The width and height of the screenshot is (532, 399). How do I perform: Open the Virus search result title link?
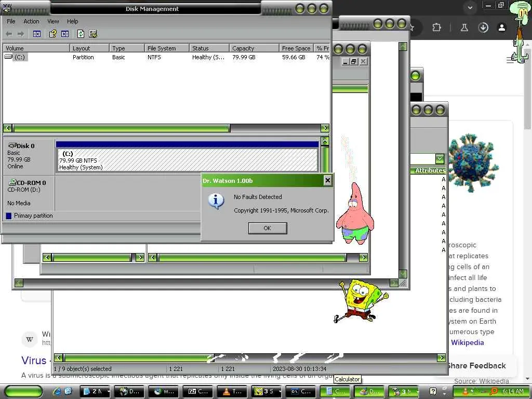click(34, 361)
